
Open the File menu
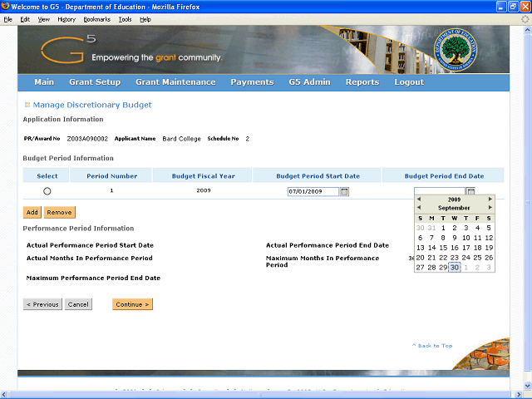[7, 19]
